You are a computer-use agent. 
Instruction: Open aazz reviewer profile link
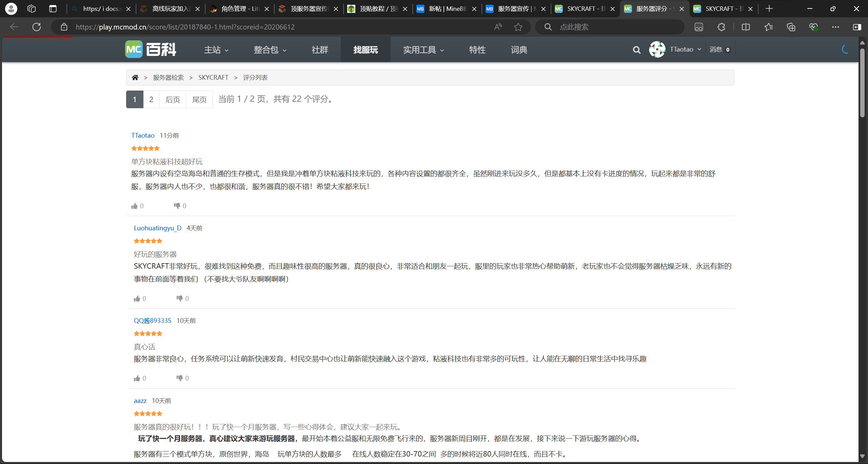point(140,401)
